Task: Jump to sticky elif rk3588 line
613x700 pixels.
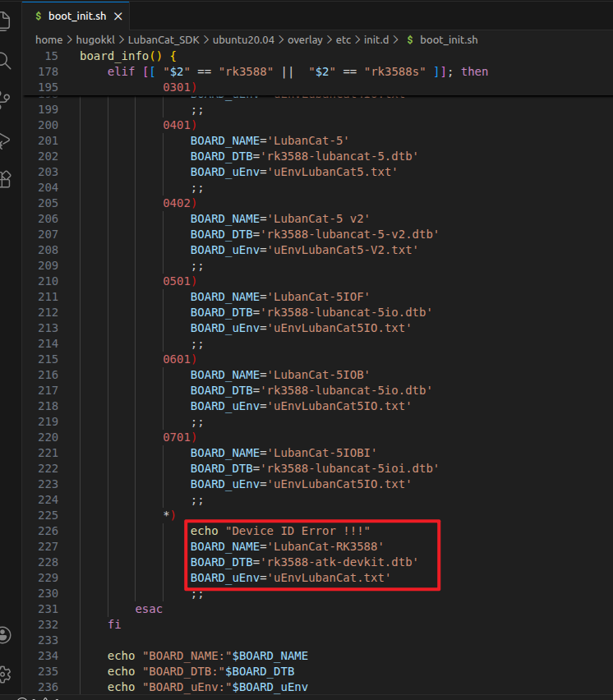Action: click(296, 71)
